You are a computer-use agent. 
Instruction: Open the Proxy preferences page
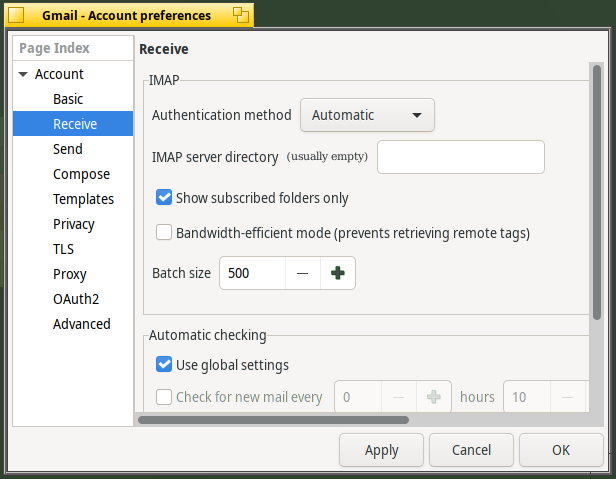[x=70, y=274]
